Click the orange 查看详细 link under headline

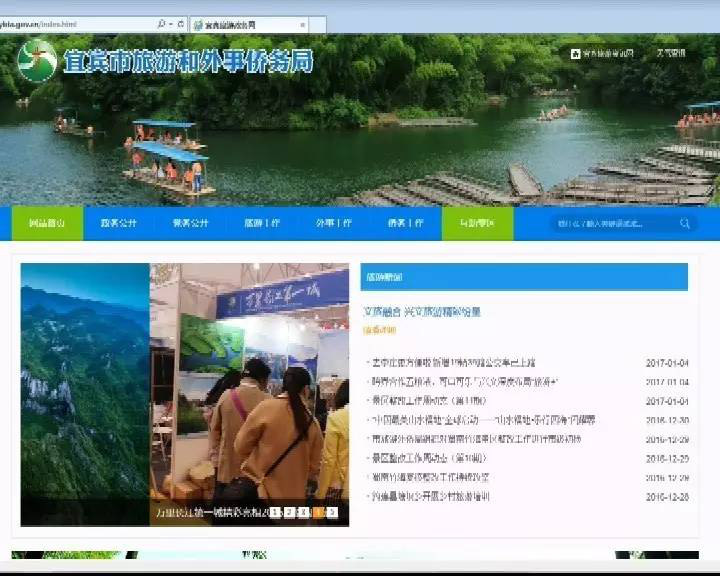point(379,330)
